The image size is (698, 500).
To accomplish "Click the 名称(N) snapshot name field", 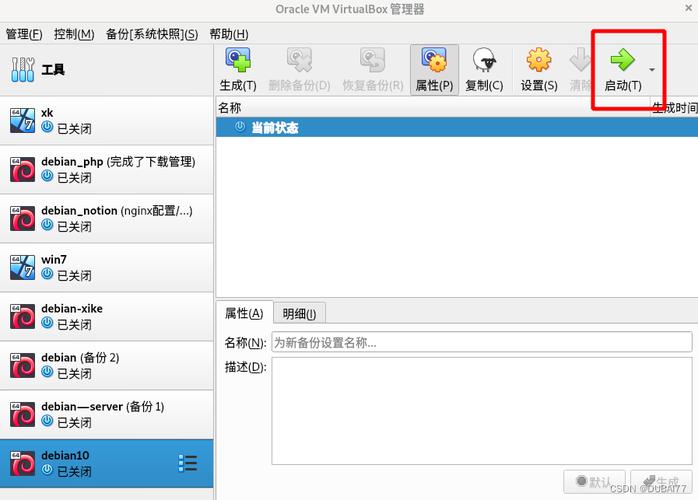I will tap(482, 342).
